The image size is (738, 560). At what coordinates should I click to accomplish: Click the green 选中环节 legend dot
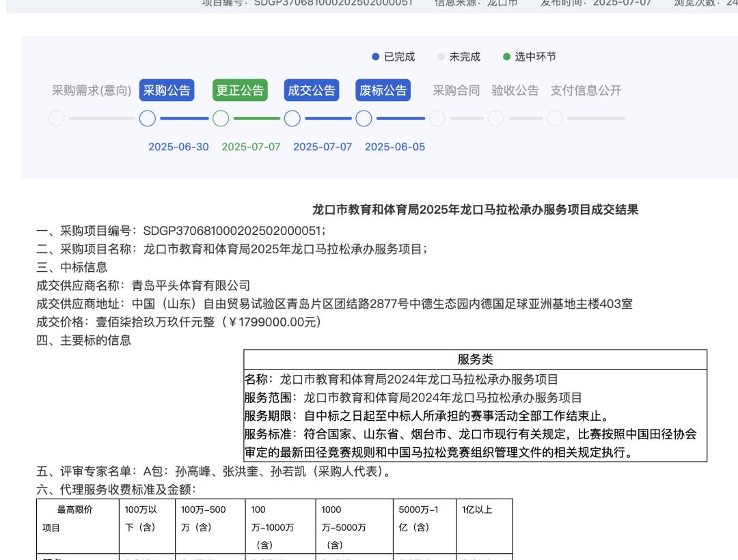(506, 57)
